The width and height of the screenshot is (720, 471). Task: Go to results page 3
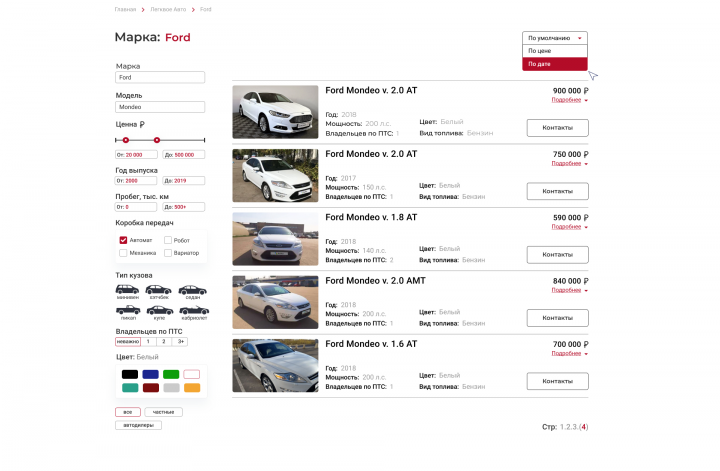(574, 427)
